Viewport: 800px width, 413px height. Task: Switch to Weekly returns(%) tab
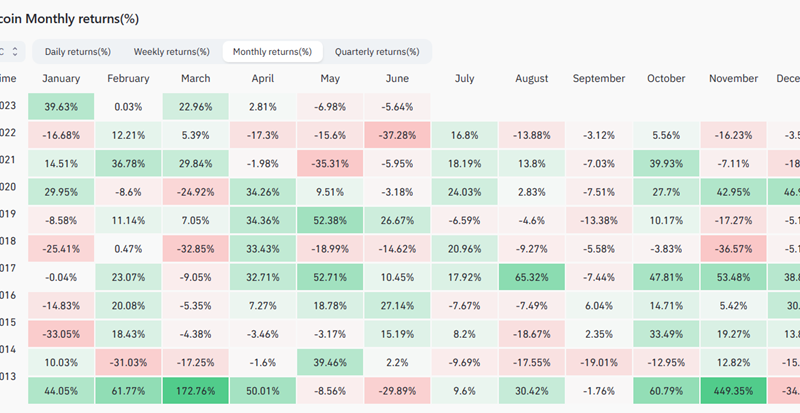click(x=171, y=51)
